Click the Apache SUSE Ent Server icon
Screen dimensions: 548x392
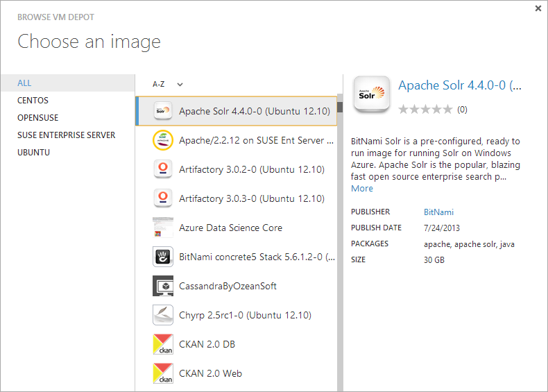[163, 140]
